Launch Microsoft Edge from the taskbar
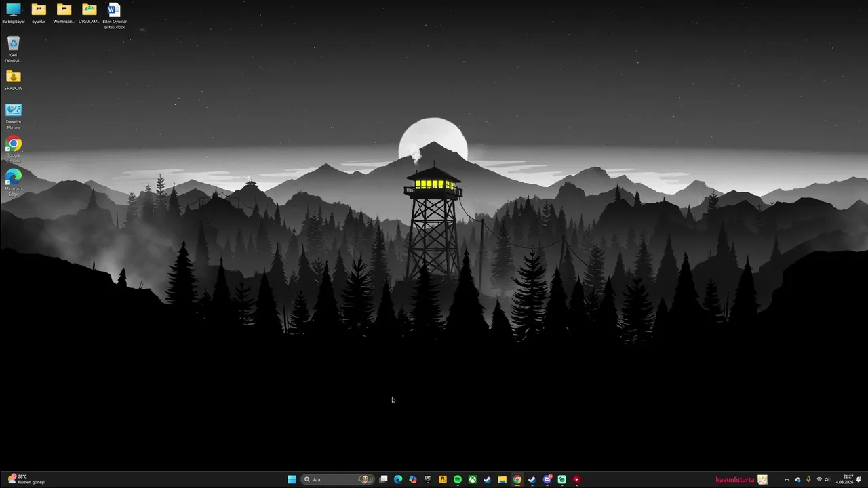The width and height of the screenshot is (868, 488). click(x=398, y=480)
